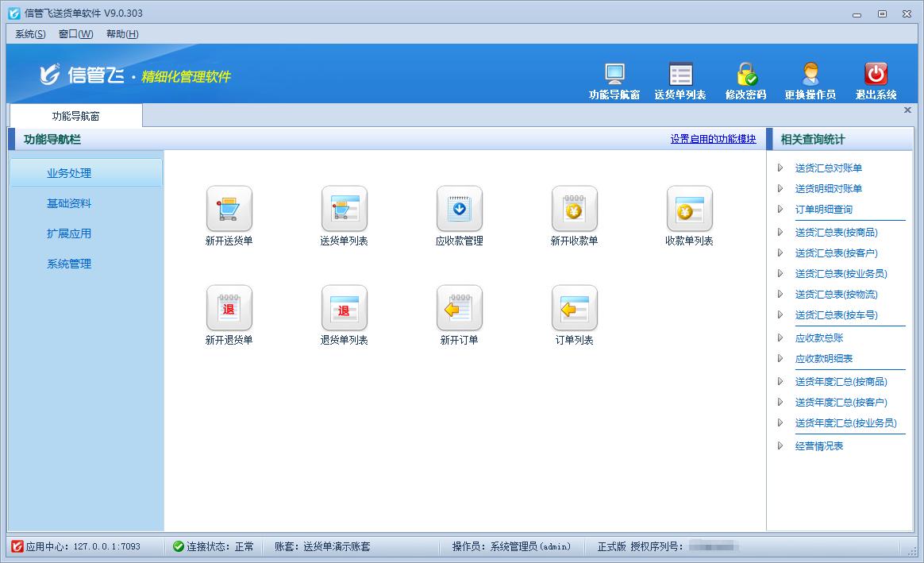Open 送货年度汇总(按商品) link
Viewport: 924px width, 563px height.
click(841, 381)
